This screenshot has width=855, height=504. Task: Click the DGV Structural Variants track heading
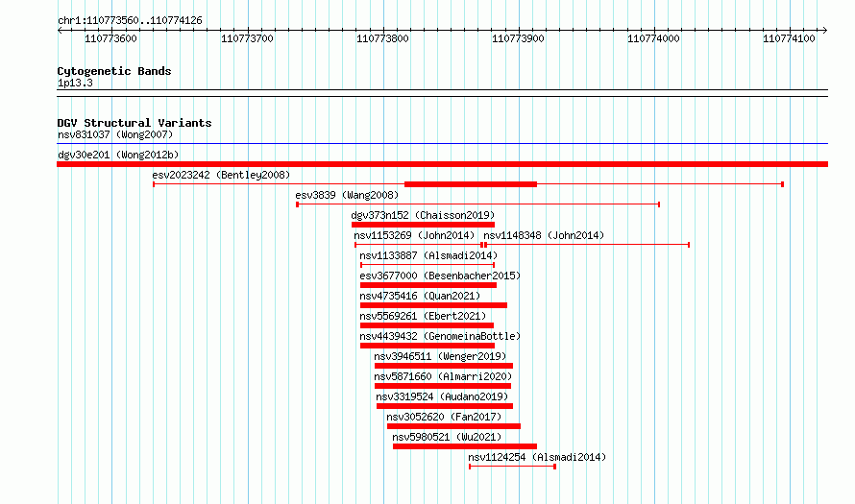click(x=134, y=123)
